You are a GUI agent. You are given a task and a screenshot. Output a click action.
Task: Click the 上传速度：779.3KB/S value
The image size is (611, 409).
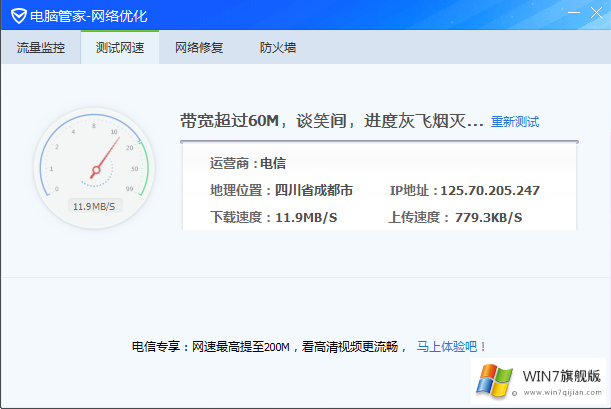point(455,217)
